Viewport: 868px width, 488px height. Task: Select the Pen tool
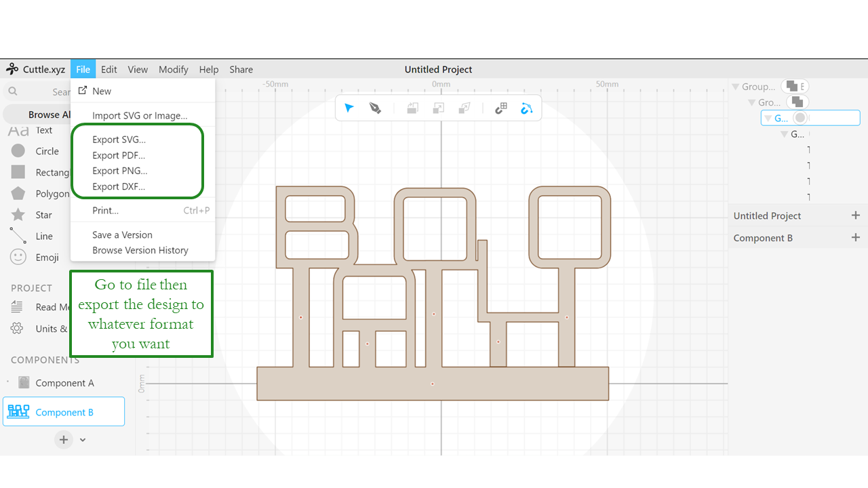coord(375,108)
